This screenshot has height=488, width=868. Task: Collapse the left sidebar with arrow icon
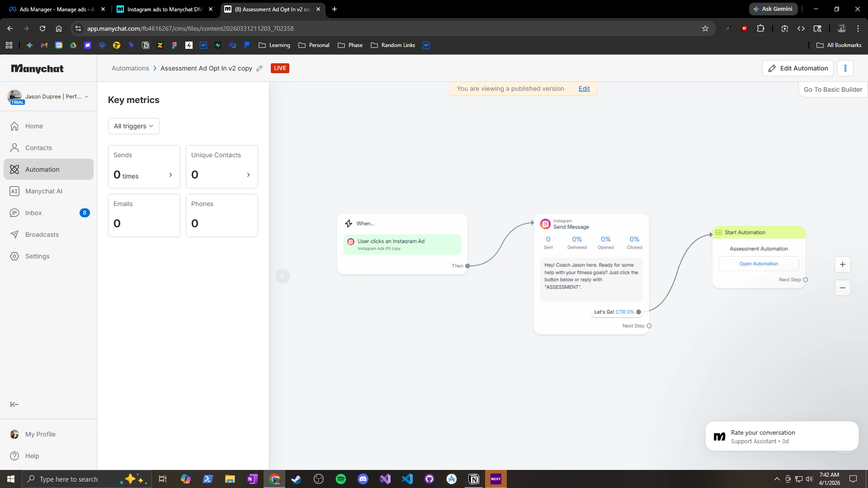tap(14, 404)
